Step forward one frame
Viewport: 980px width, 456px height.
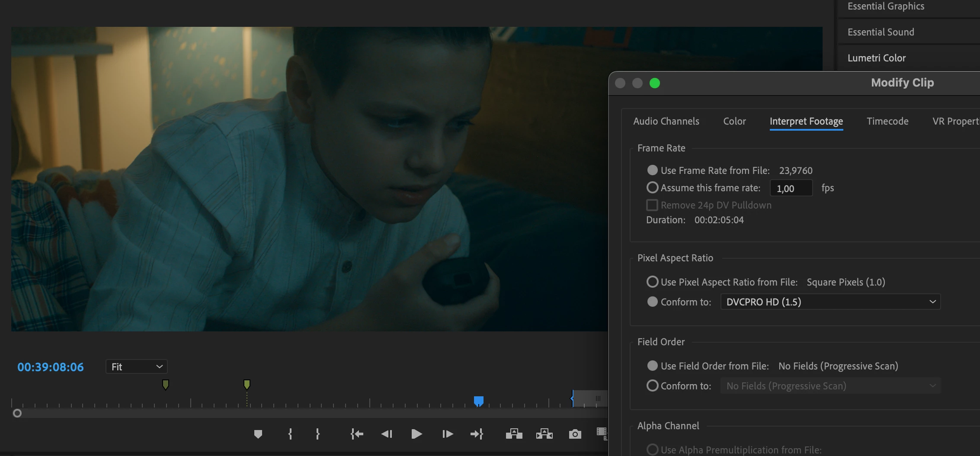pos(448,434)
